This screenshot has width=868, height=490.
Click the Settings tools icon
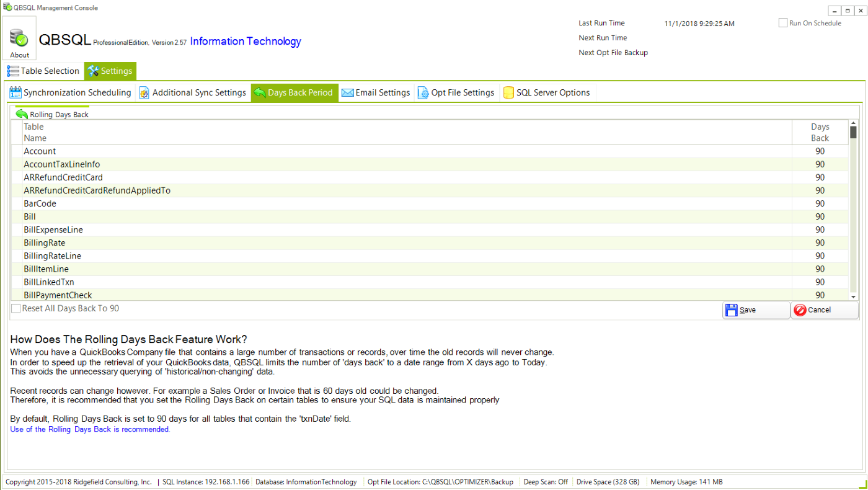click(94, 71)
